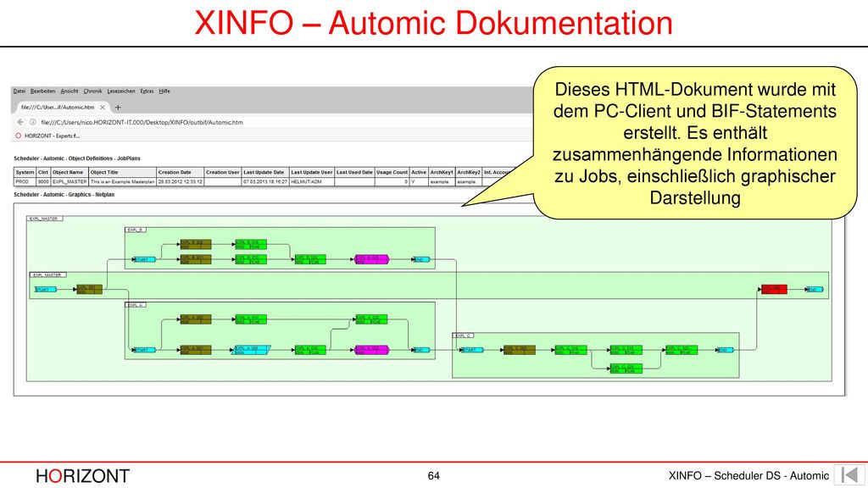Click the 'Scheduler - Automic - Graphics - Netplan' heading
The height and width of the screenshot is (488, 868).
(64, 195)
